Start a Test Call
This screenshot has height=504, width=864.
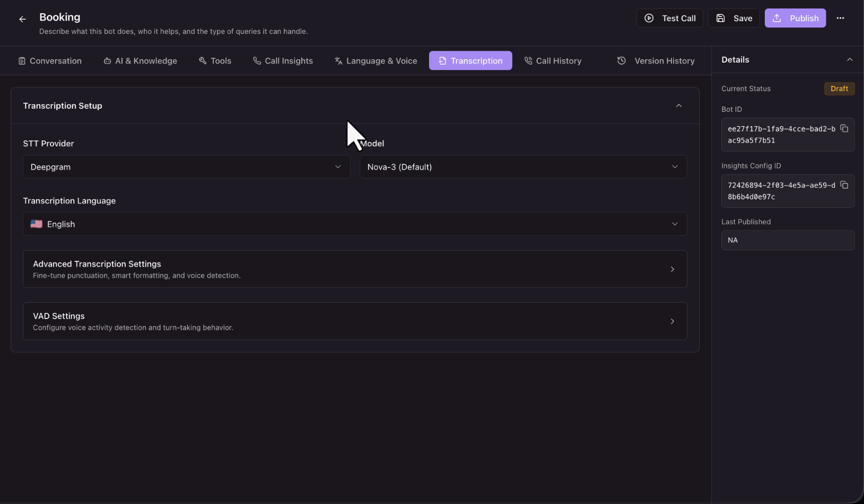(x=670, y=18)
